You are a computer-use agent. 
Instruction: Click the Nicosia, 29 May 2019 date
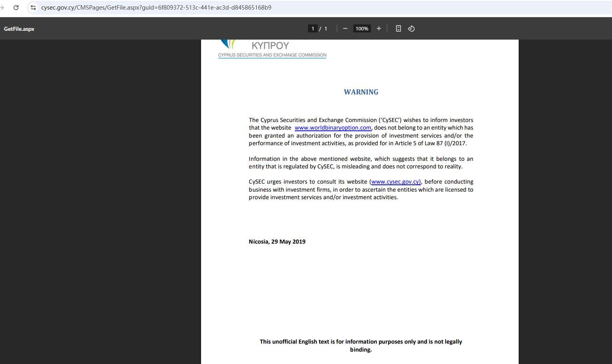277,242
